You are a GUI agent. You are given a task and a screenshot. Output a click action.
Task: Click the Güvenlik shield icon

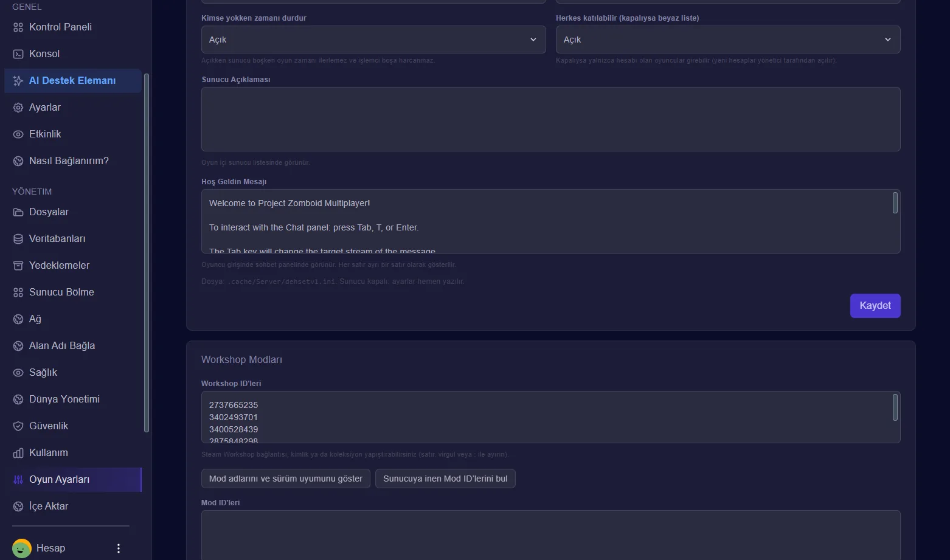[18, 426]
